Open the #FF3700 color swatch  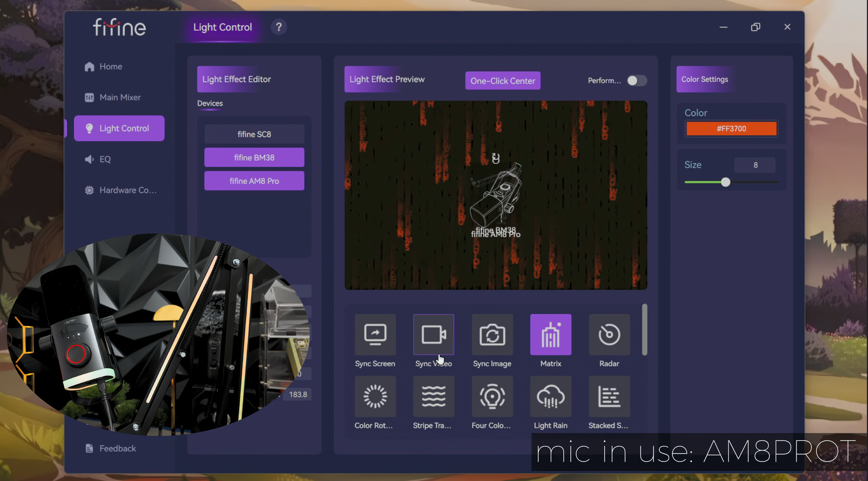731,129
